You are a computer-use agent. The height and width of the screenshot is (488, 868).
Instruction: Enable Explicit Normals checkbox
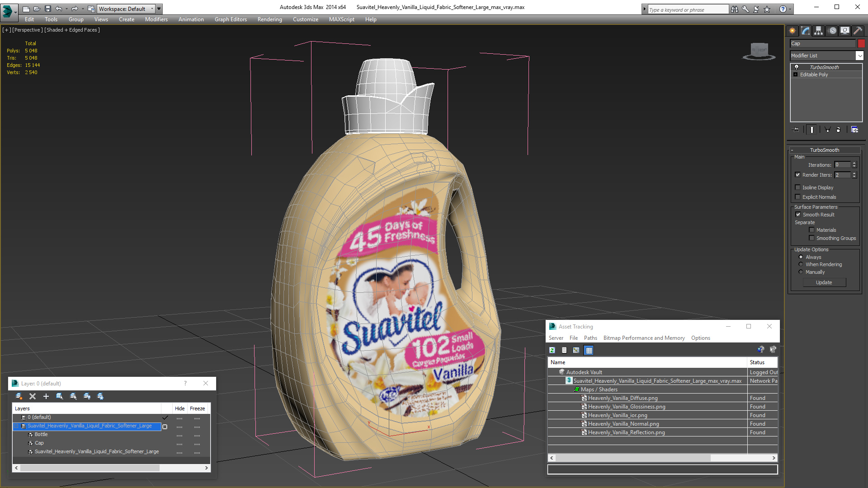click(x=797, y=197)
